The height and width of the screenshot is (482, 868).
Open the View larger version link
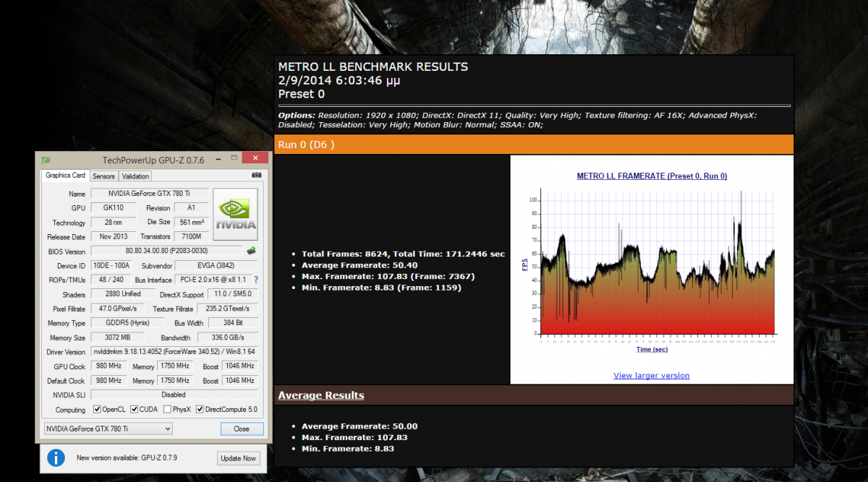point(651,375)
